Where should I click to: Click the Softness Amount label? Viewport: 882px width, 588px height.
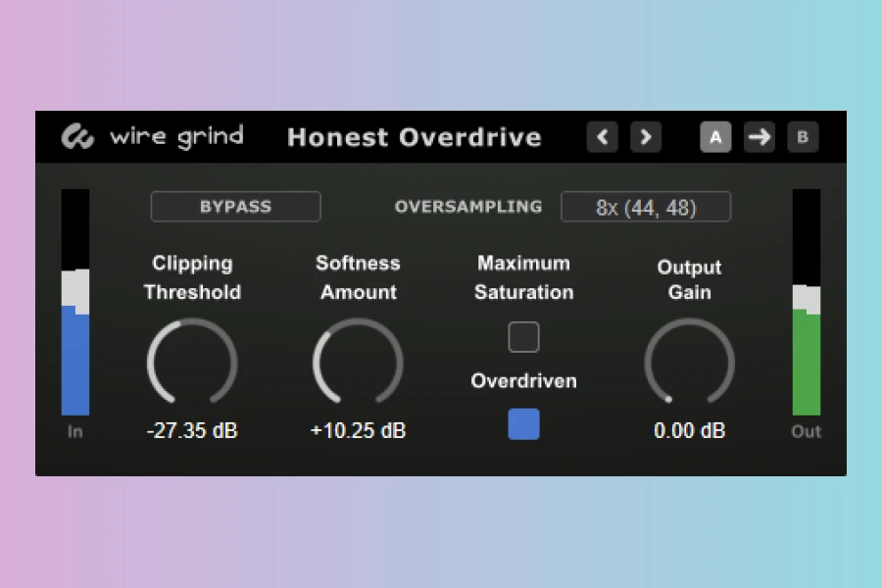pyautogui.click(x=359, y=277)
